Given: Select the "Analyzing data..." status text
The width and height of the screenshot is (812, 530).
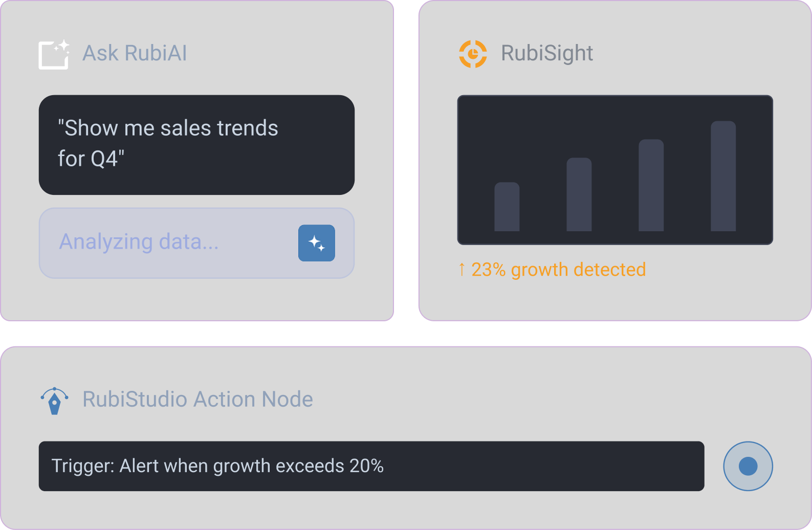Looking at the screenshot, I should click(139, 242).
